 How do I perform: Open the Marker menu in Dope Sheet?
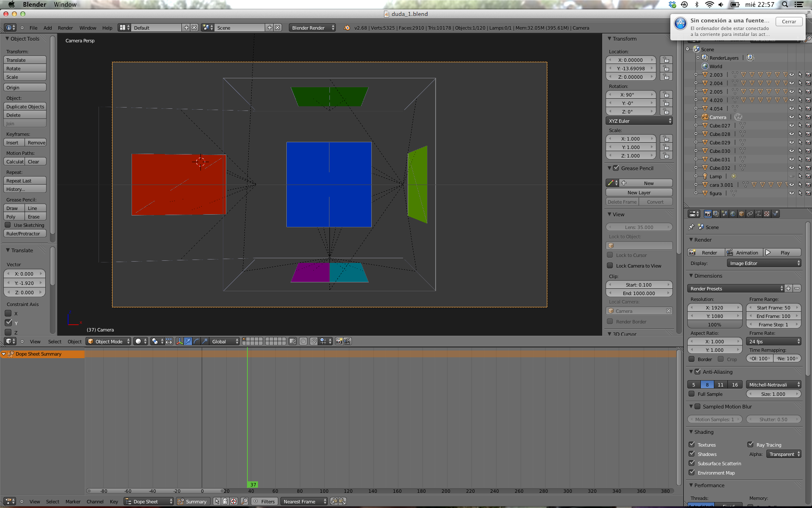click(73, 502)
